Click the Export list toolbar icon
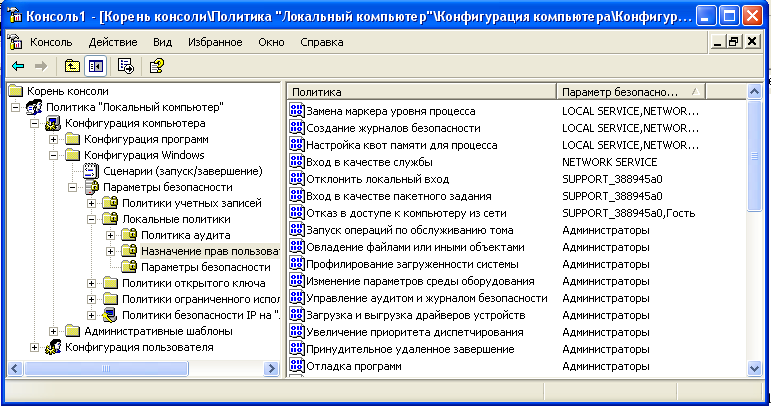The width and height of the screenshot is (771, 406). pyautogui.click(x=126, y=66)
